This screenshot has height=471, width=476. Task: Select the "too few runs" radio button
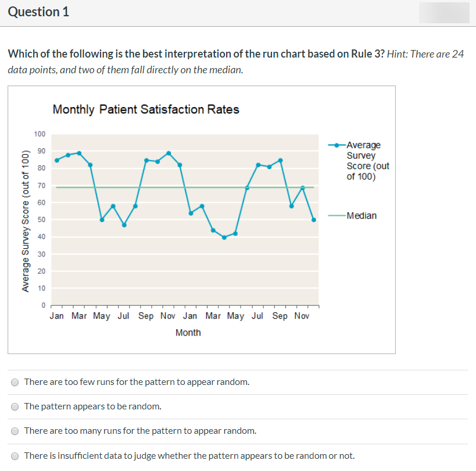pos(15,383)
